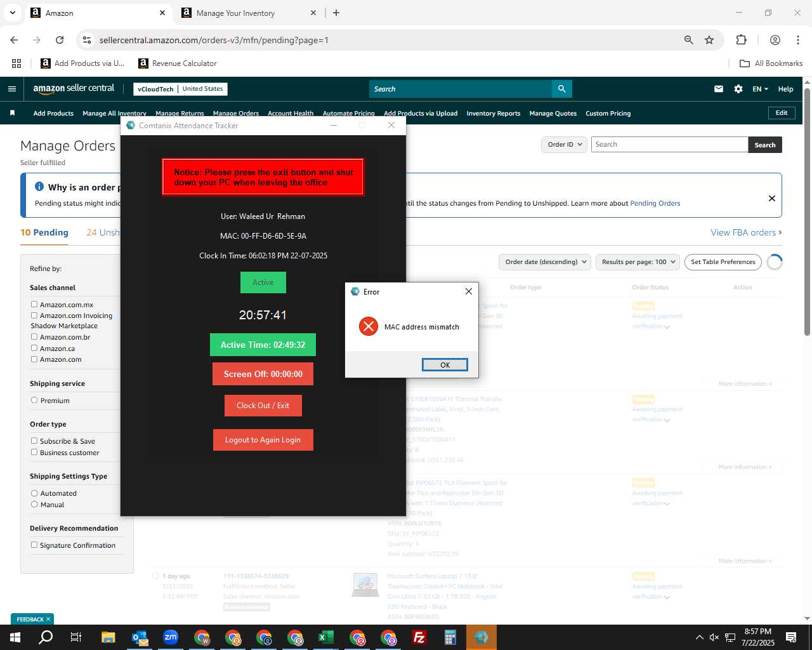Open the EN language dropdown
Image resolution: width=812 pixels, height=650 pixels.
point(760,89)
